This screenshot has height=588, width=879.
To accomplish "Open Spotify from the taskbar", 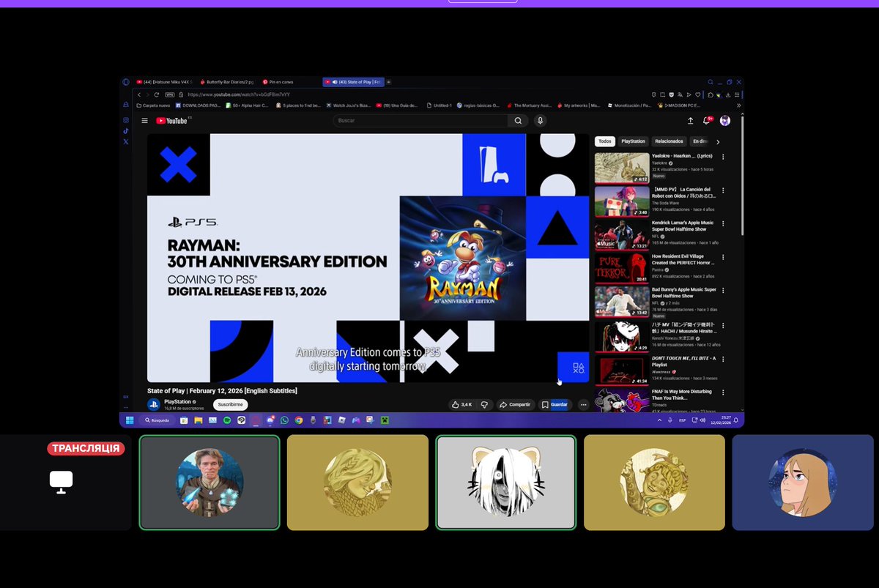I will click(227, 420).
